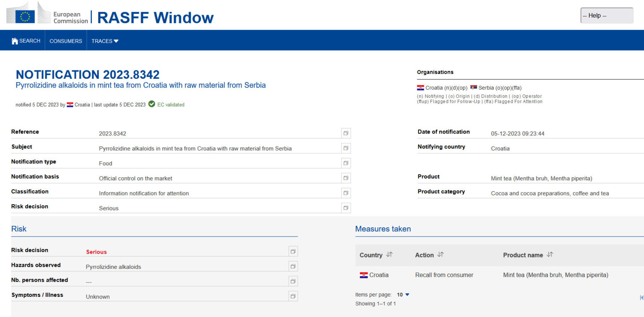Copy the Symptoms / Illness value

pyautogui.click(x=293, y=296)
